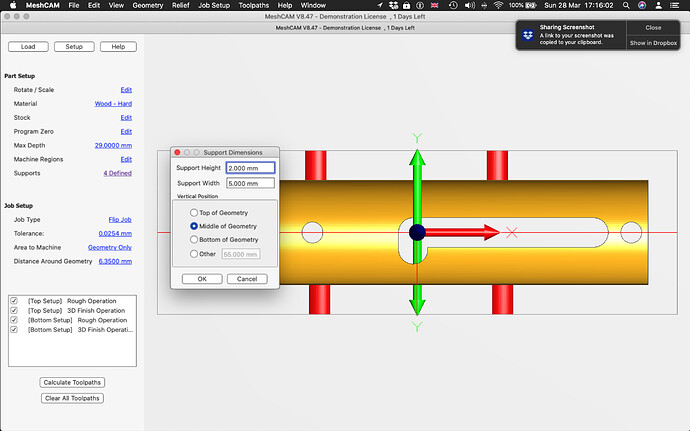Cancel the Support Dimensions dialog
The image size is (690, 431).
tap(247, 279)
